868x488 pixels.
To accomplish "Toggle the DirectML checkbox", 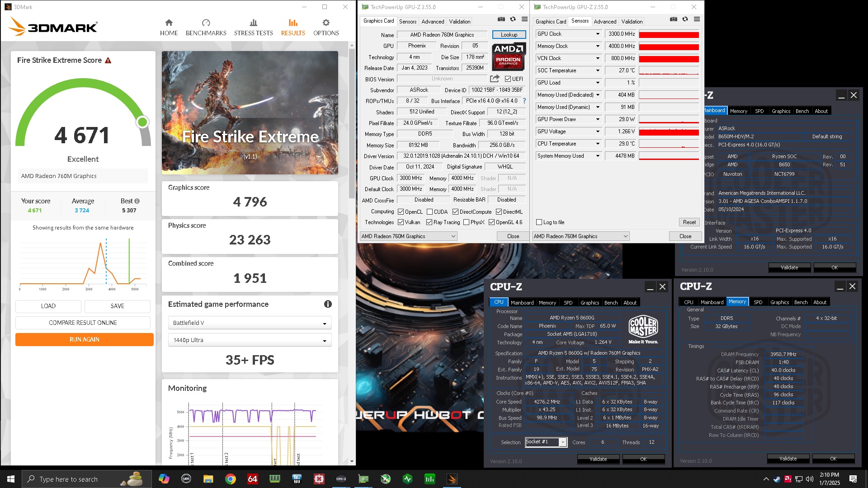I will 499,212.
